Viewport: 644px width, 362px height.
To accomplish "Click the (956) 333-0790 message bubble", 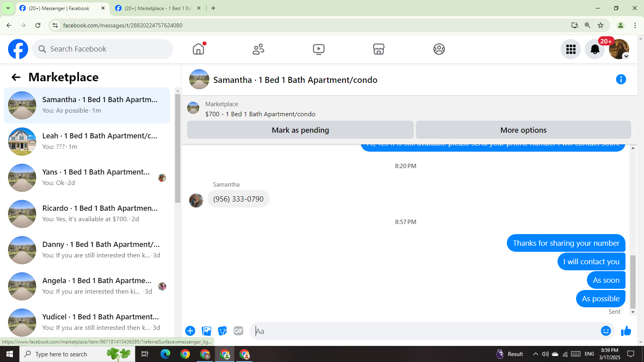I will click(238, 199).
